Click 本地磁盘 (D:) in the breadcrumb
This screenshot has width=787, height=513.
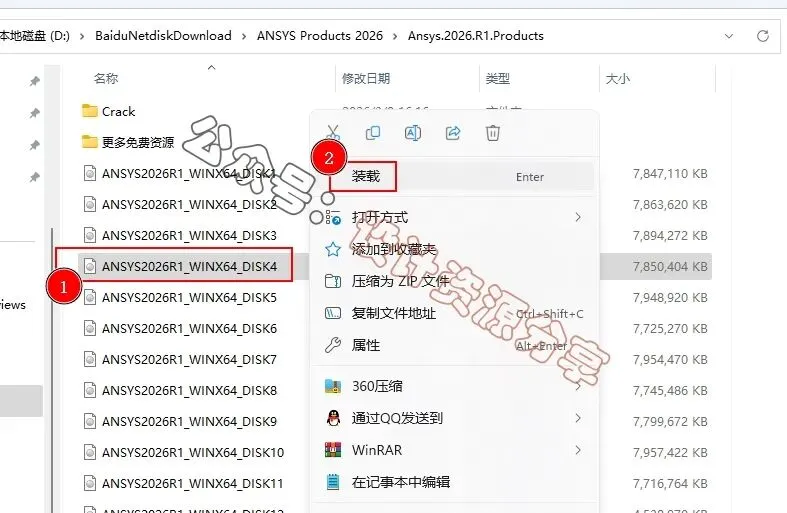(x=35, y=36)
